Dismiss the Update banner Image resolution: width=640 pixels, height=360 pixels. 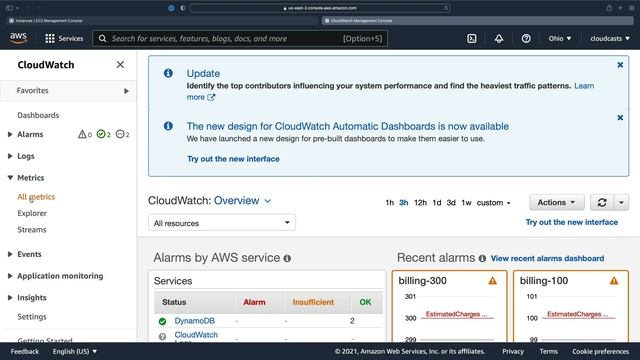(x=620, y=65)
